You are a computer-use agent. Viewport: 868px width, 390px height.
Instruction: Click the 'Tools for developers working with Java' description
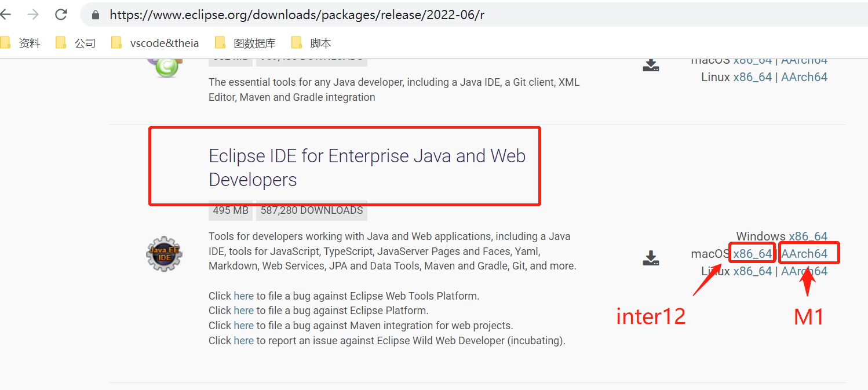click(392, 252)
